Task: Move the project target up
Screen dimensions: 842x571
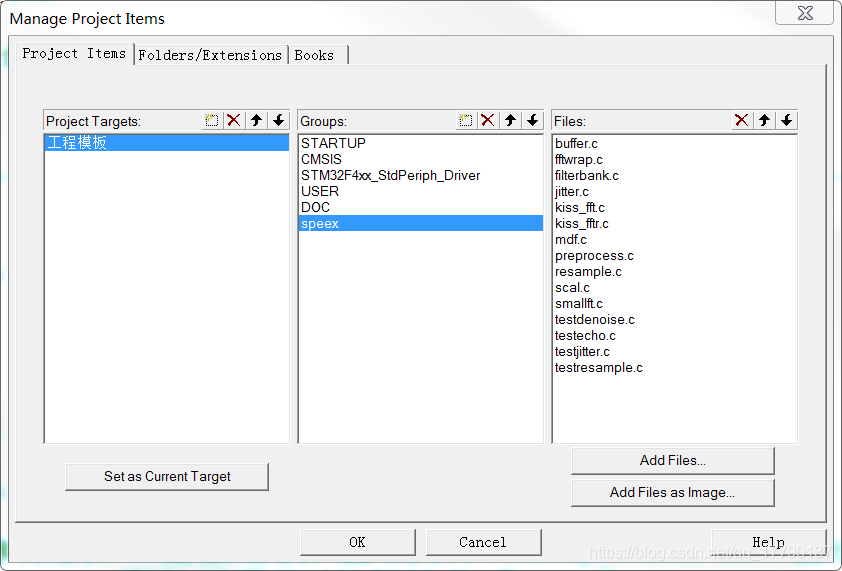Action: coord(256,120)
